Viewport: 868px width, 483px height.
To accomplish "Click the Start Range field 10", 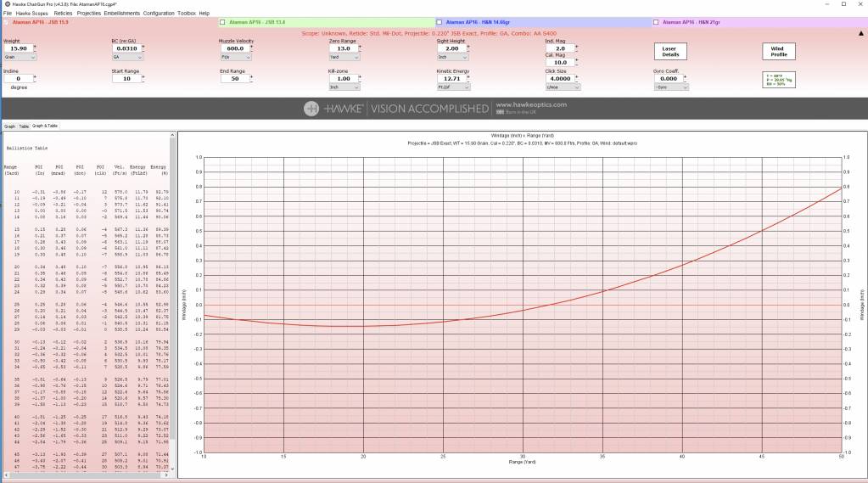I will pyautogui.click(x=126, y=78).
